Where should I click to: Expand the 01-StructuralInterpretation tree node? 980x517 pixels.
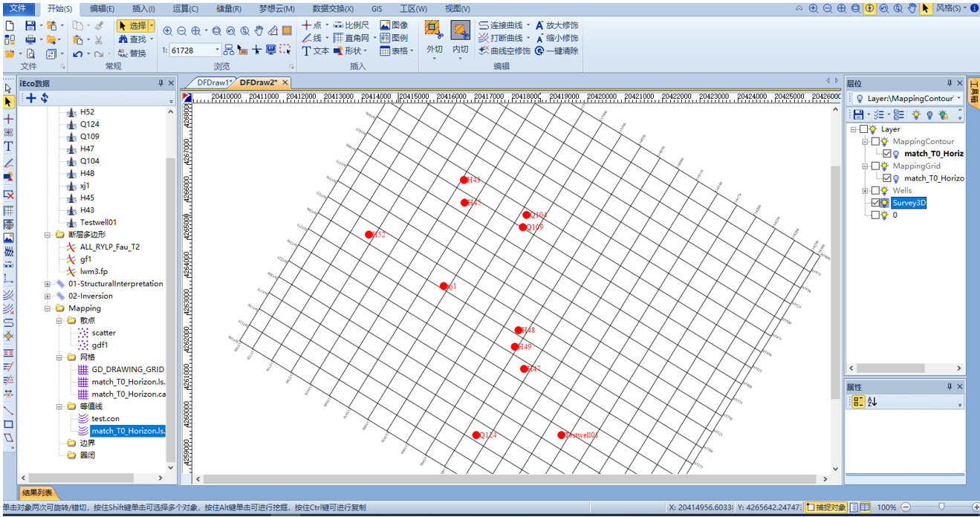pos(48,284)
